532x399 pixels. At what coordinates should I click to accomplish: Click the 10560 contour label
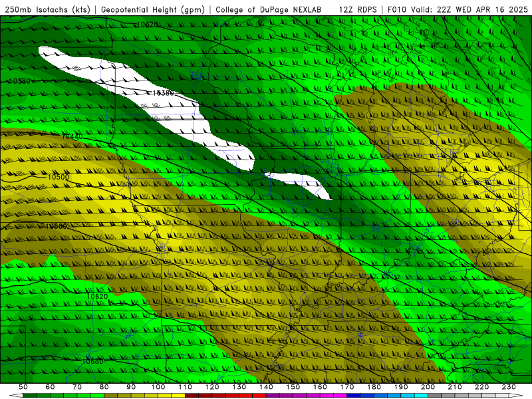pyautogui.click(x=57, y=226)
